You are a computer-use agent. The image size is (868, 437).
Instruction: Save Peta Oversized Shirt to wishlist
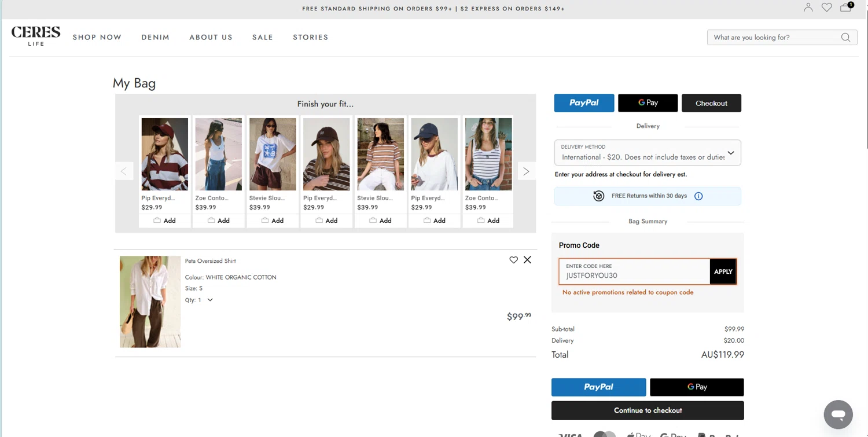(513, 260)
